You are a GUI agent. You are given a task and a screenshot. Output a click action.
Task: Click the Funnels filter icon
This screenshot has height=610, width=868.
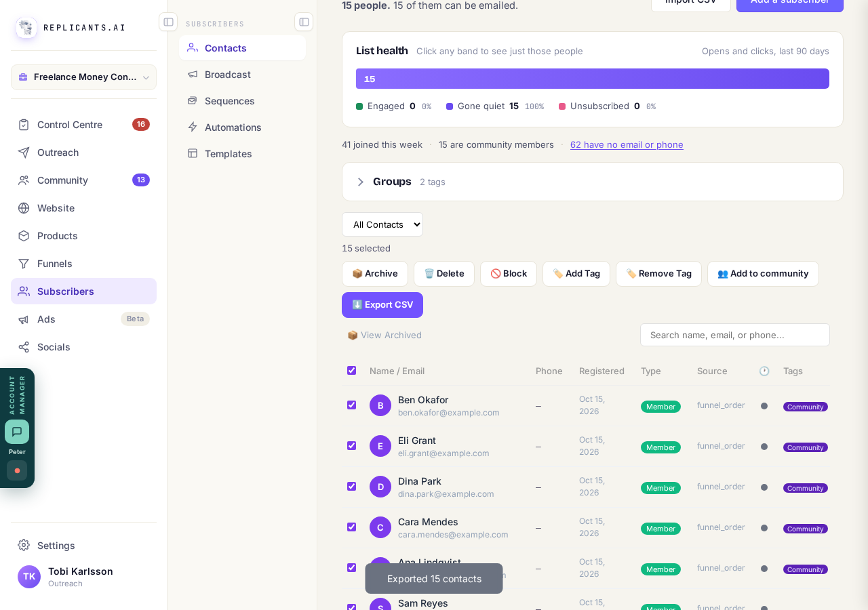tap(24, 264)
